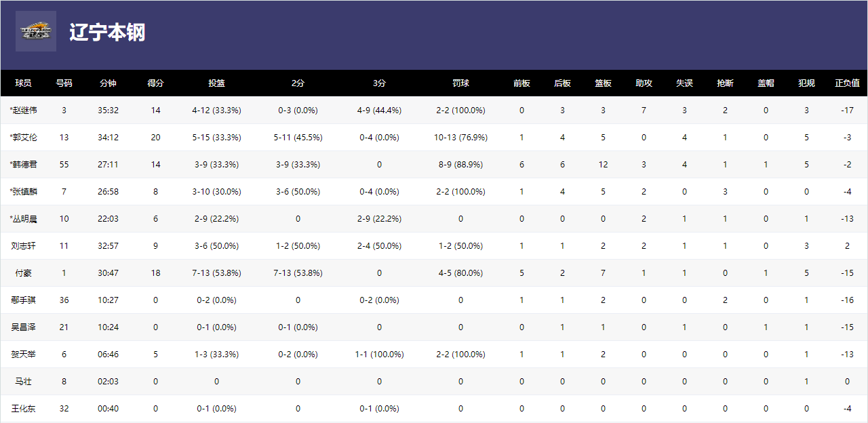Viewport: 868px width, 423px height.
Task: Click player name 付豪
Action: point(24,273)
